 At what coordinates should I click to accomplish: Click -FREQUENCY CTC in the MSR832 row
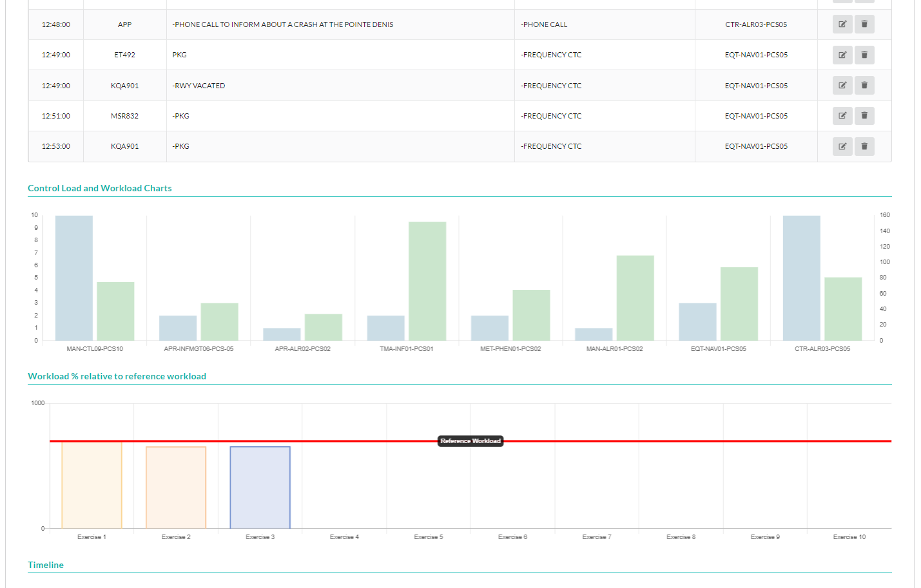[x=551, y=116]
